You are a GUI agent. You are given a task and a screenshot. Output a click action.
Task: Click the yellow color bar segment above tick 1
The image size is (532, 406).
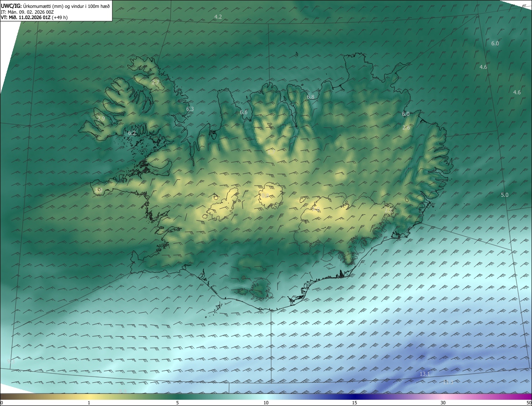click(89, 396)
